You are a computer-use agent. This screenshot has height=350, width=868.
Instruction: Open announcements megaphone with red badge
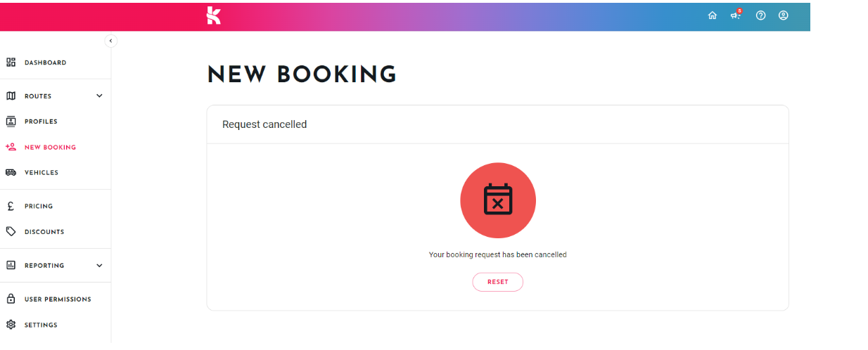[736, 15]
